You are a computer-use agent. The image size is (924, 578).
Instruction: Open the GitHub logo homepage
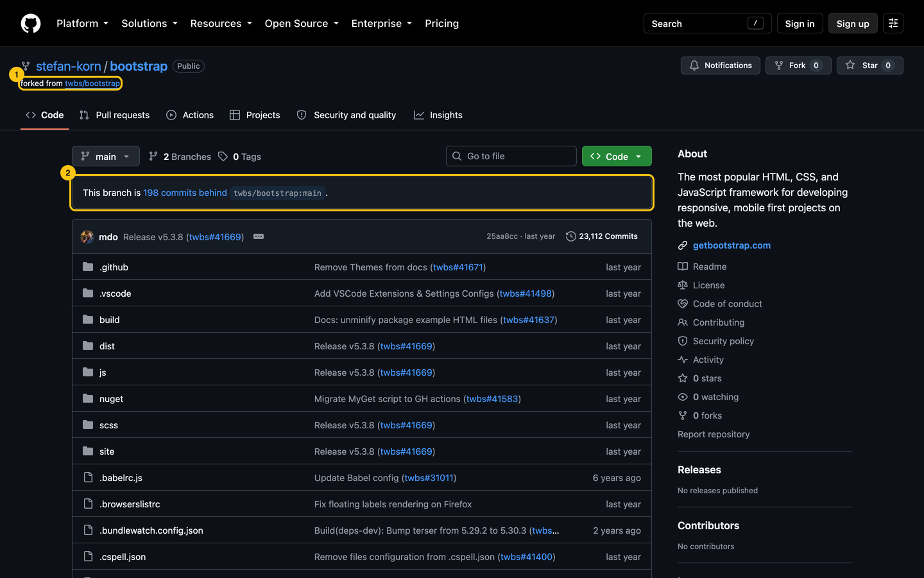31,24
